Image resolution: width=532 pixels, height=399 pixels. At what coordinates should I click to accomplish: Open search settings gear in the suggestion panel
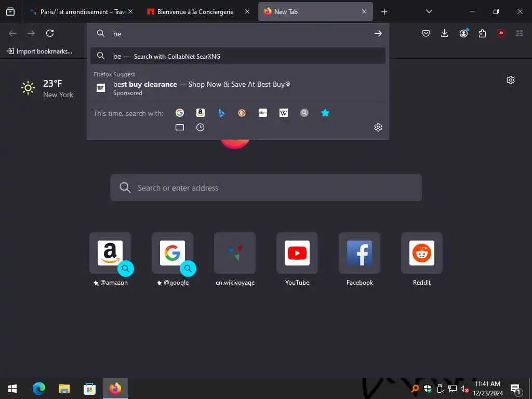[x=378, y=127]
